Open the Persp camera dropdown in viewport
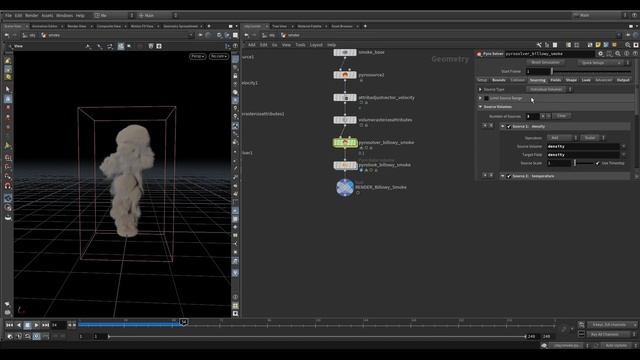The image size is (640, 360). [198, 56]
